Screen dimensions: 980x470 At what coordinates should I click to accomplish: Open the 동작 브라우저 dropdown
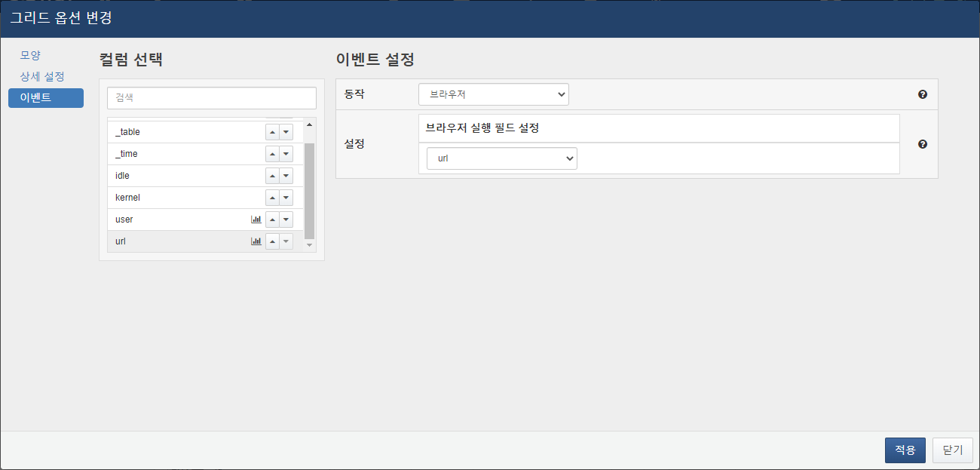coord(494,94)
